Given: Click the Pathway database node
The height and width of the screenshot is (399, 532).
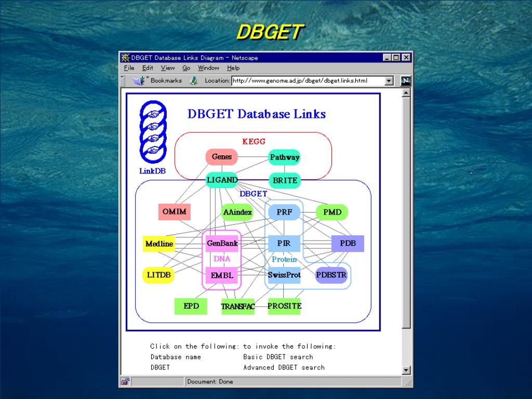Looking at the screenshot, I should pyautogui.click(x=284, y=157).
